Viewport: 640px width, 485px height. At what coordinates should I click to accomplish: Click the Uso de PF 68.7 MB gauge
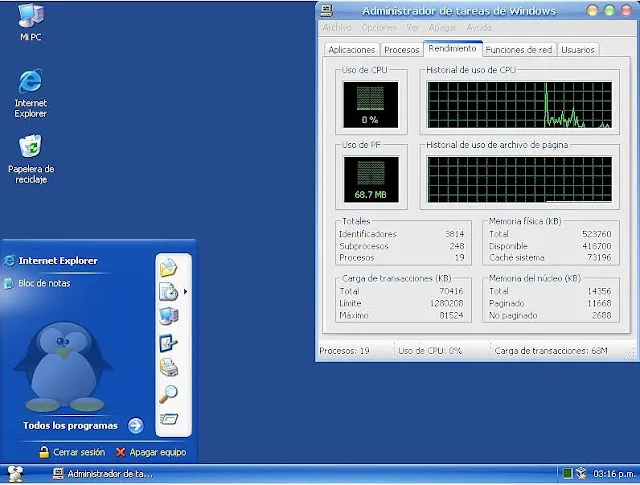click(x=371, y=179)
